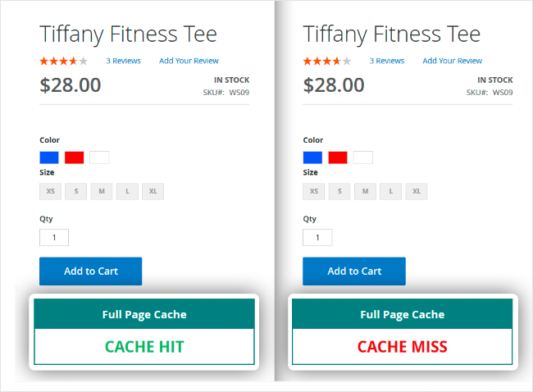Open '3 Reviews' link in left panel
Viewport: 533px width, 392px height.
point(123,61)
